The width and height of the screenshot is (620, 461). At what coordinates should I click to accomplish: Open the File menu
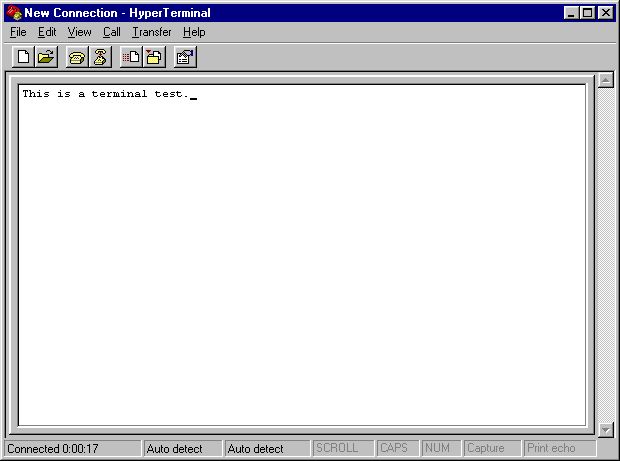(18, 32)
